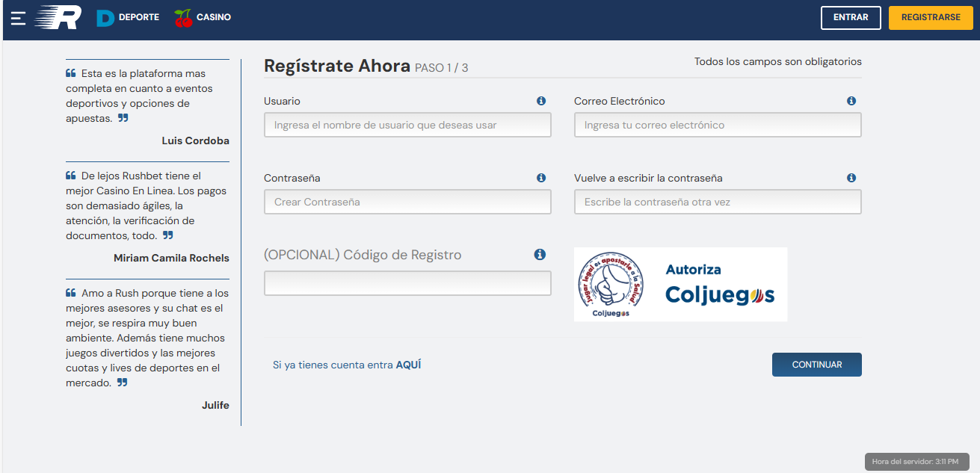This screenshot has width=980, height=473.
Task: Click the blue D icon beside Deporte
Action: tap(104, 17)
